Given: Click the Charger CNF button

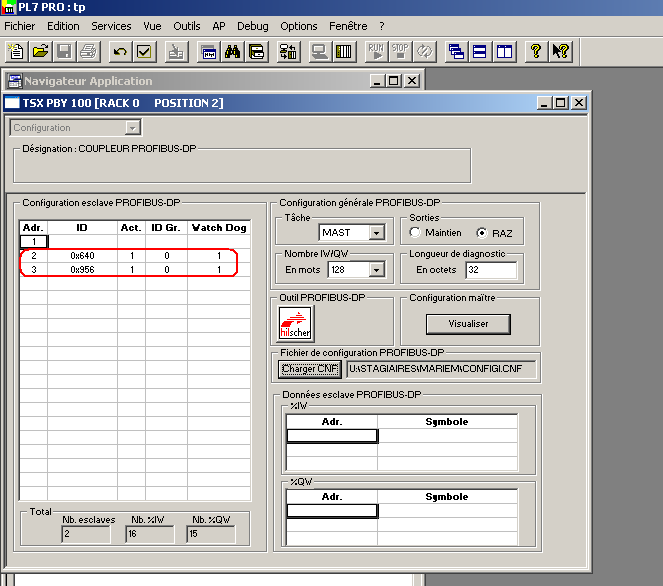Looking at the screenshot, I should pos(310,369).
